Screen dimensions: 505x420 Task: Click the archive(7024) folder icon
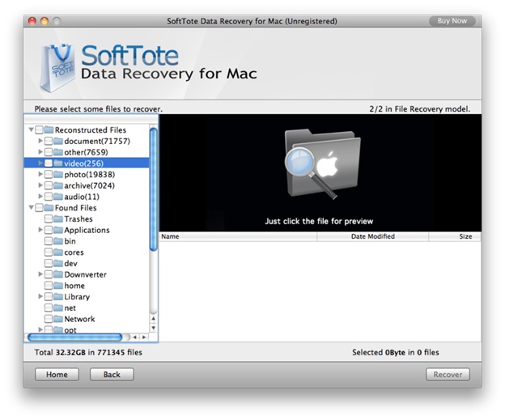click(x=58, y=185)
